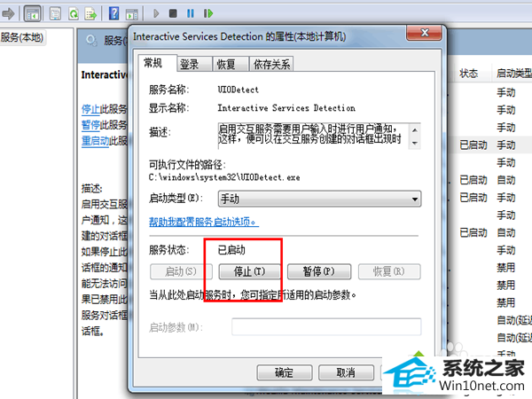The height and width of the screenshot is (399, 532).
Task: Click the 确定 button
Action: [285, 373]
